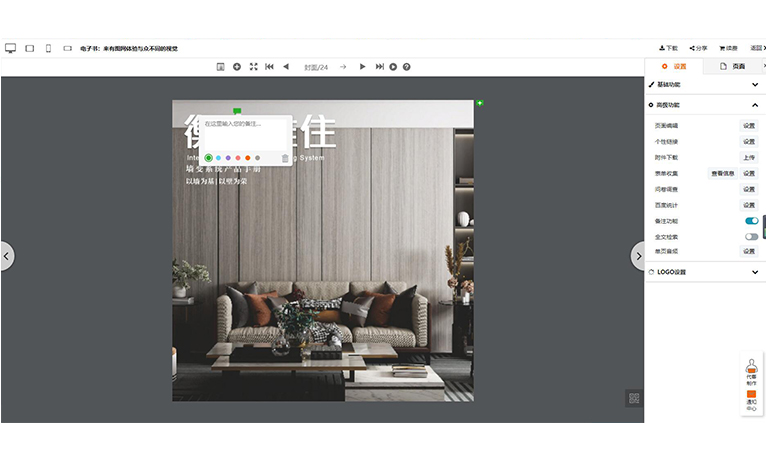Viewport: 766px width, 463px height.
Task: Open the help question mark icon
Action: click(x=406, y=67)
